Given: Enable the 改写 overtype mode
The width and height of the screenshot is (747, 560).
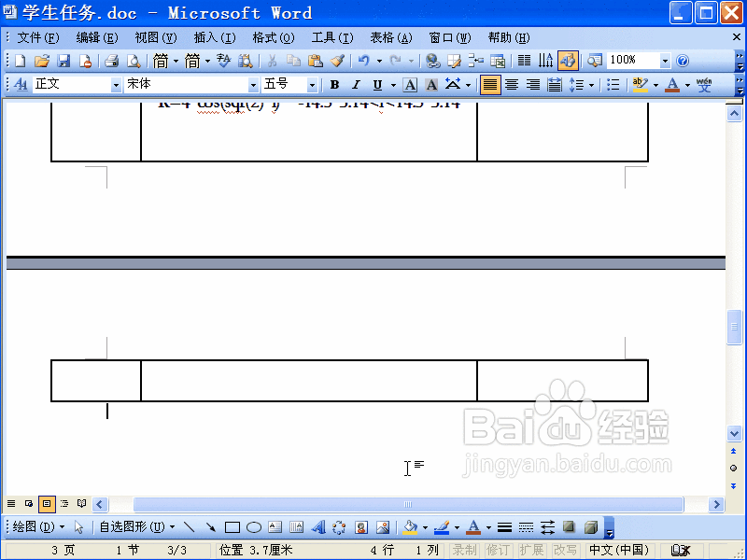Looking at the screenshot, I should [567, 549].
